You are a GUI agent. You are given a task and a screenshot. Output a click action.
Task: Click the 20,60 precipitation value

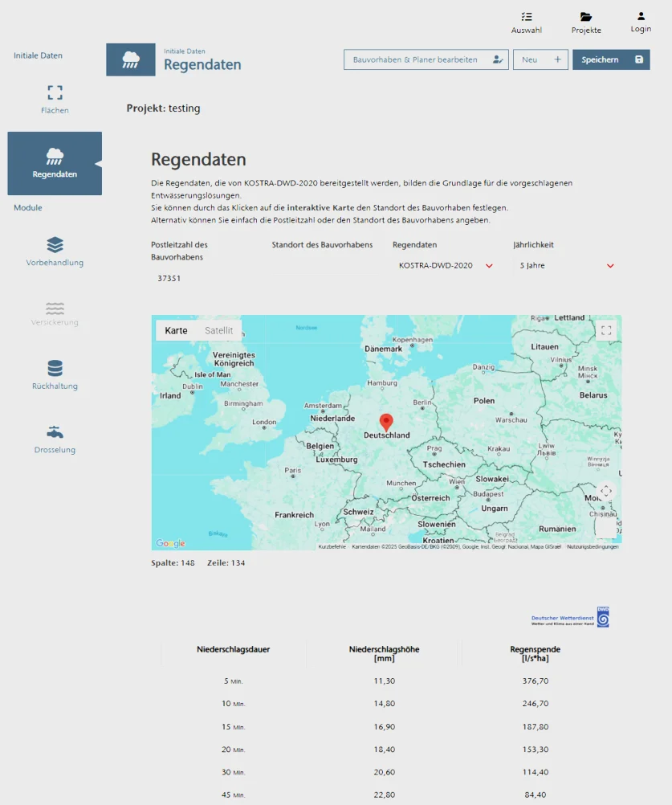pyautogui.click(x=385, y=771)
